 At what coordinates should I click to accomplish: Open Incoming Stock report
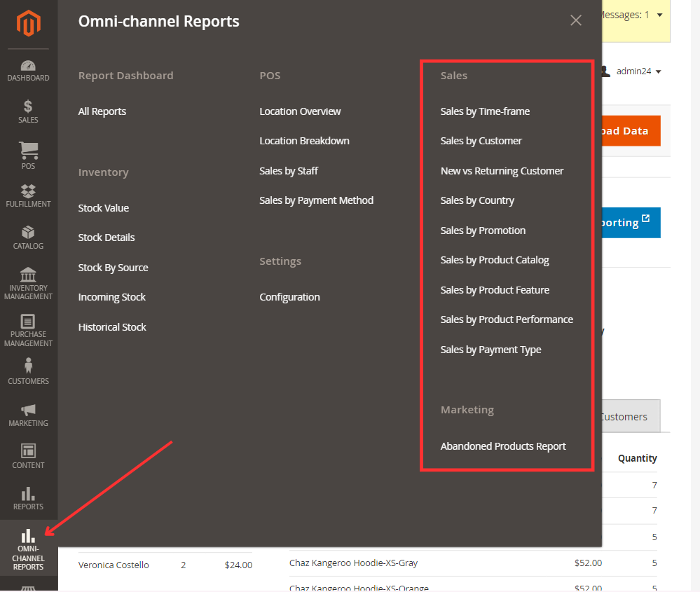(111, 297)
